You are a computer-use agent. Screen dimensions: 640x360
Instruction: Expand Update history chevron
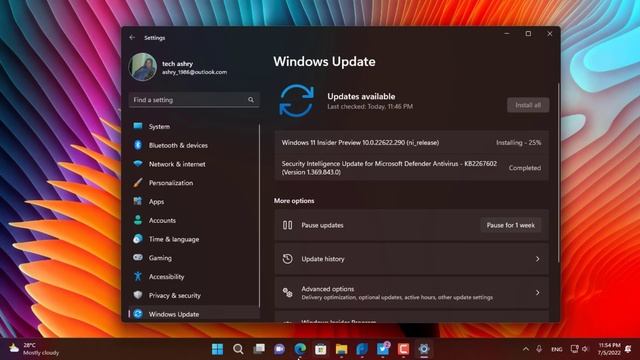coord(538,259)
